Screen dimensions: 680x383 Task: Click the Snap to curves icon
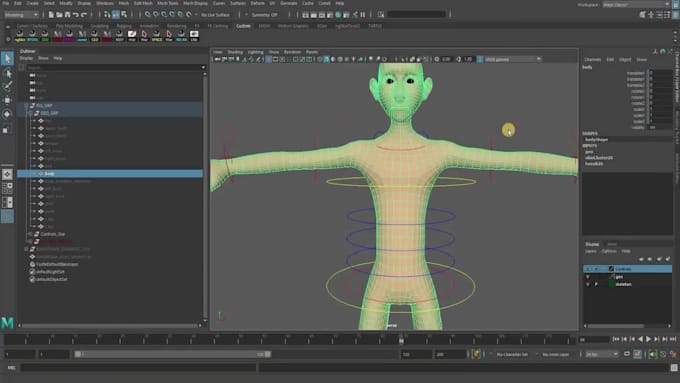coord(156,15)
